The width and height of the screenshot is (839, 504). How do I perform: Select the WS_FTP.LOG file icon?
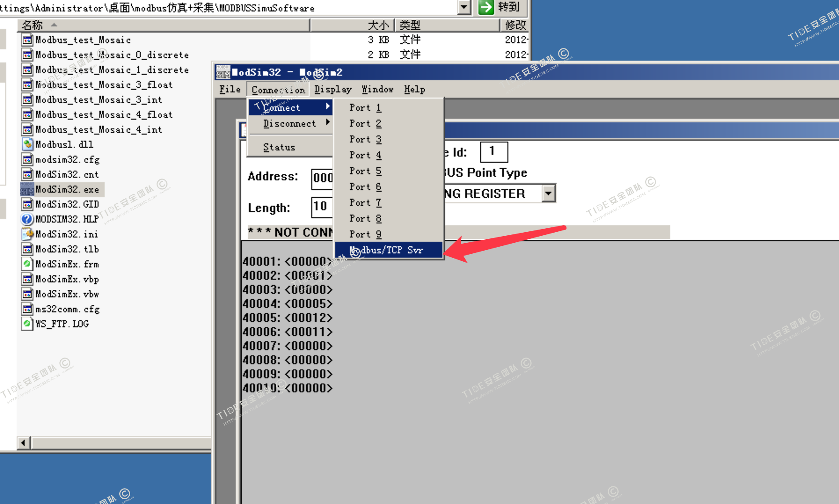point(27,324)
